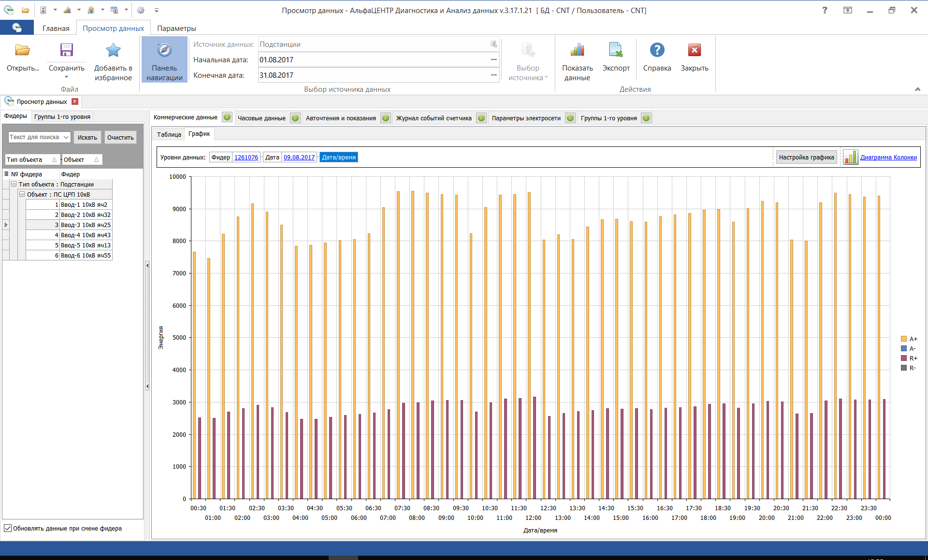Screen dimensions: 928x560
Task: Switch to the Таблица tab
Action: pos(168,134)
